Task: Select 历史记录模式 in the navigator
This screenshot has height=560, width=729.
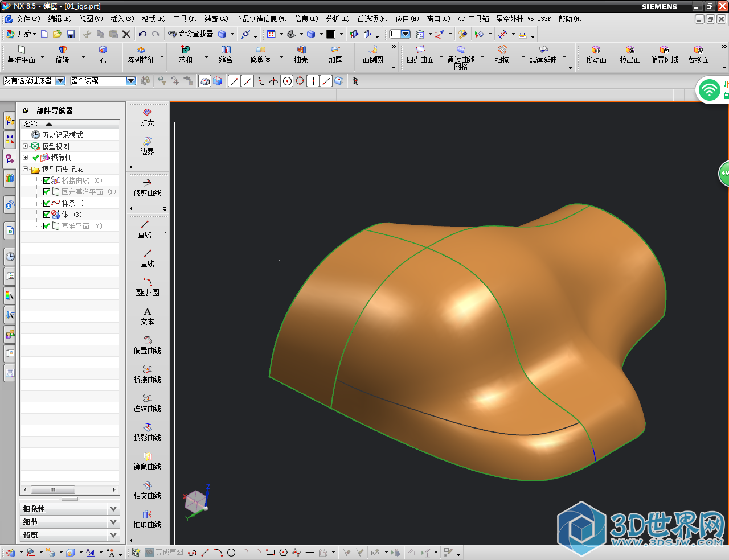Action: [62, 135]
